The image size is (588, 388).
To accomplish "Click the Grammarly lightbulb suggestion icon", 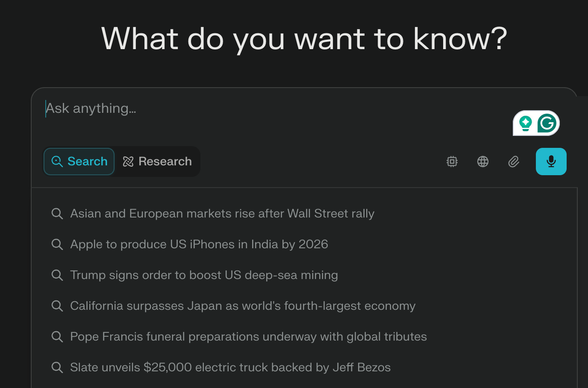I will click(x=526, y=123).
